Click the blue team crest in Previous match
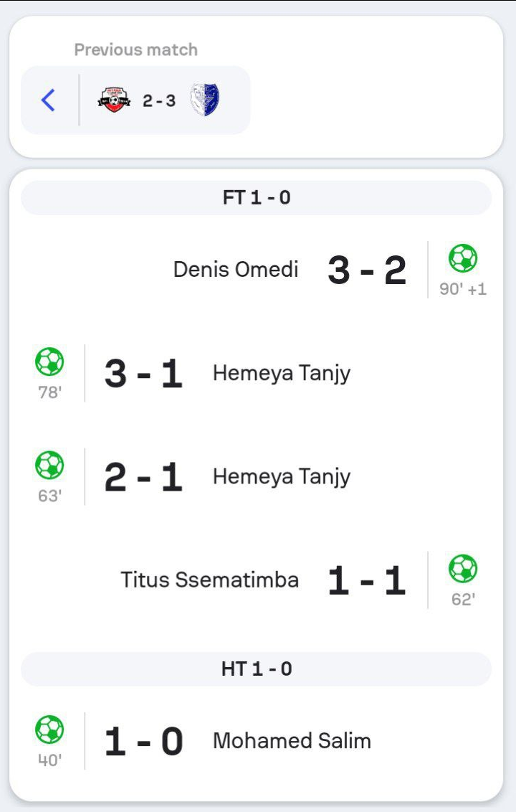 point(205,100)
